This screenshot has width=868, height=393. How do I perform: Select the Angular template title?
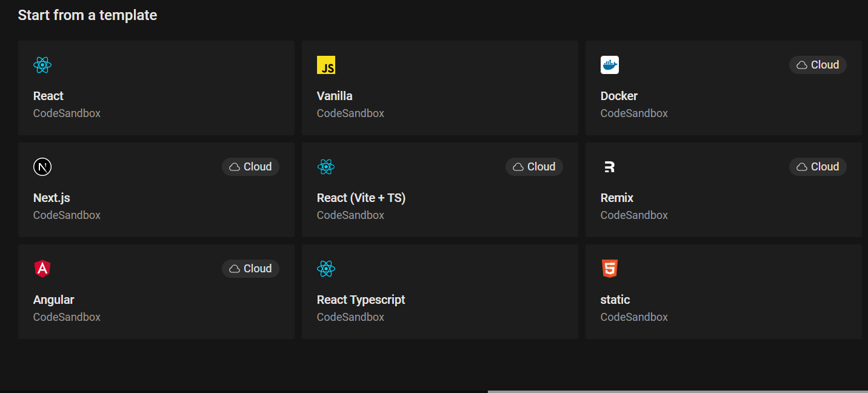pyautogui.click(x=54, y=300)
